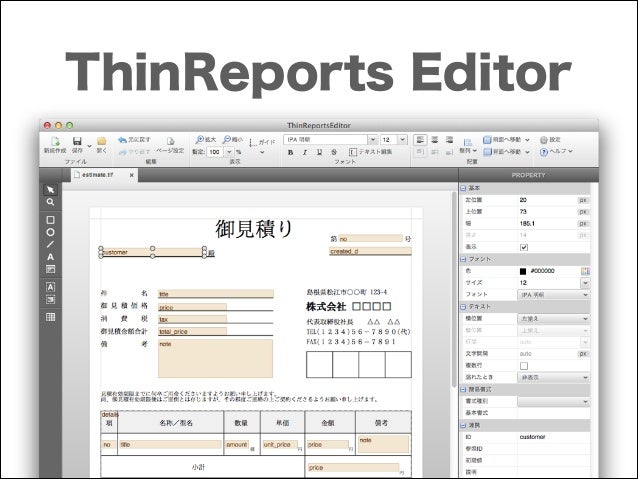Toggle underline formatting

[x=319, y=152]
